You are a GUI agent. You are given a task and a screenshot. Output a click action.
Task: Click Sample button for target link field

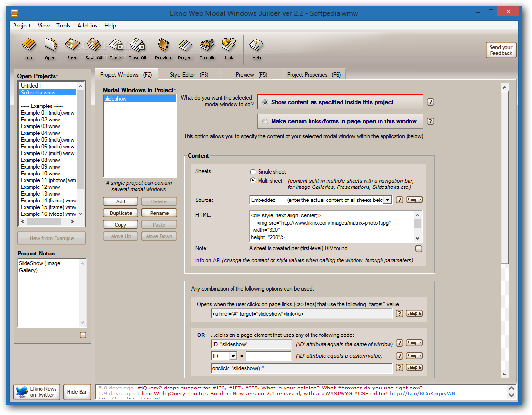pyautogui.click(x=414, y=313)
